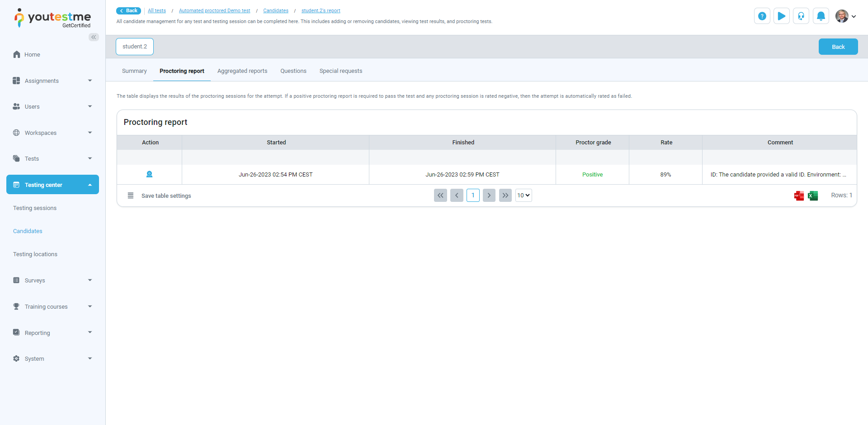Open the rows per page dropdown
This screenshot has height=425, width=868.
[x=523, y=196]
